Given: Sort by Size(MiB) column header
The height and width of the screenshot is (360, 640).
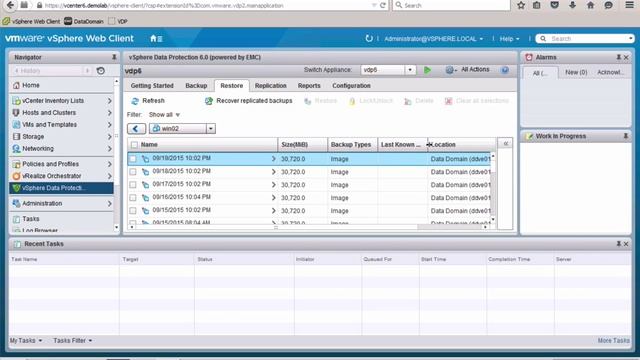Looking at the screenshot, I should click(x=302, y=144).
